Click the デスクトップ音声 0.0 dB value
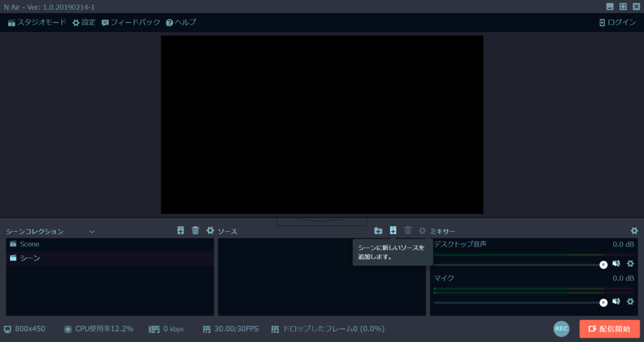Viewport: 644px width, 342px height. [x=623, y=245]
